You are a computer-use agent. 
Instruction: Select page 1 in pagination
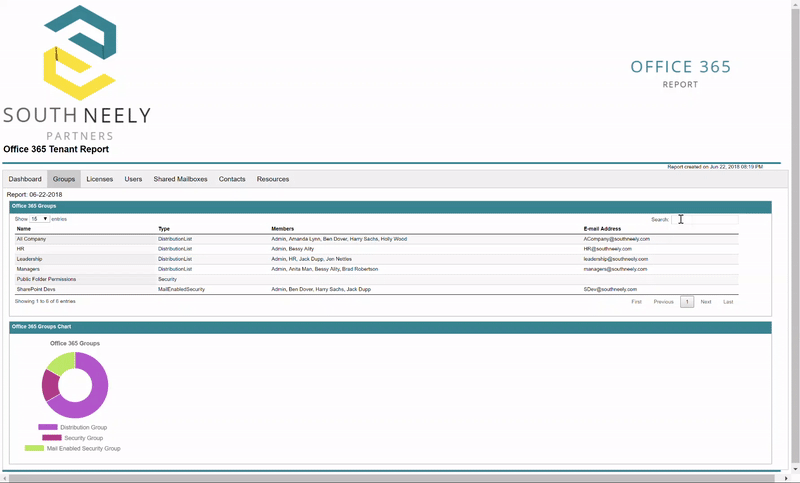tap(687, 302)
